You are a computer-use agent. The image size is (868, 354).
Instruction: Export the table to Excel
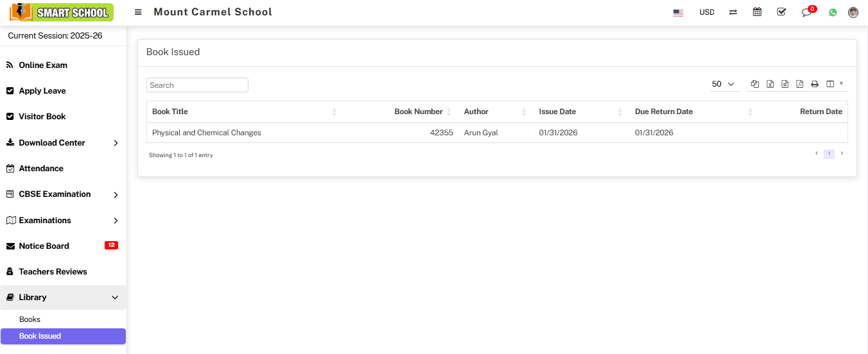pyautogui.click(x=770, y=84)
